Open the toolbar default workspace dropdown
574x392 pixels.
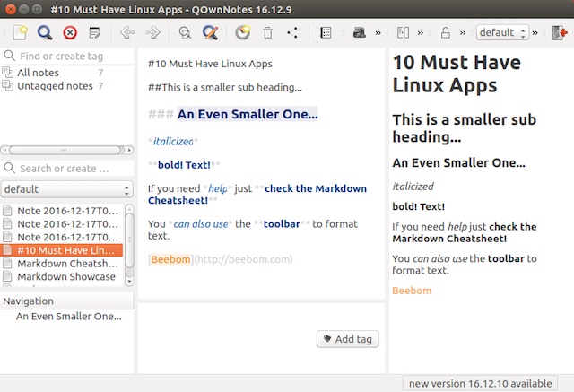502,32
